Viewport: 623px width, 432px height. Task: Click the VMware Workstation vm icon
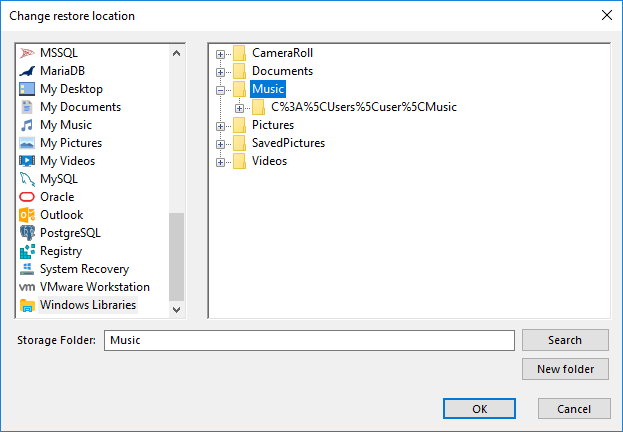(27, 287)
